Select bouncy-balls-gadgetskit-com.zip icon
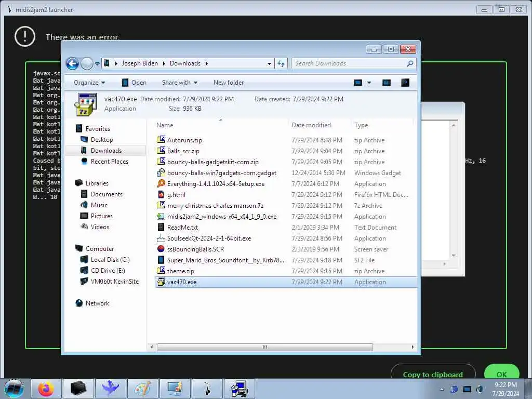Screen dimensions: 532x399 161,162
